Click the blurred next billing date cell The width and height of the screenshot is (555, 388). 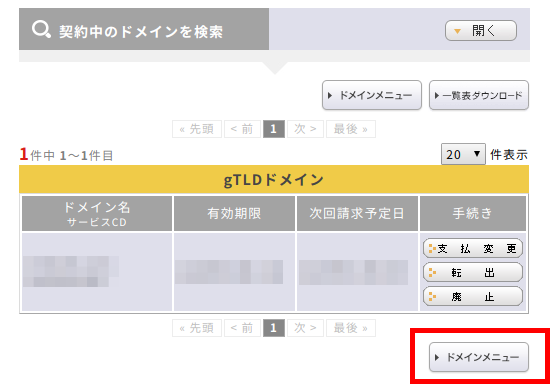click(x=357, y=272)
